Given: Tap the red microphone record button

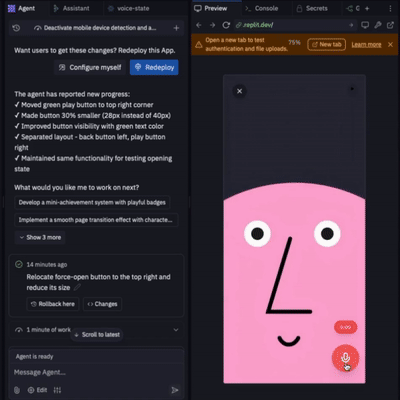Looking at the screenshot, I should point(345,358).
